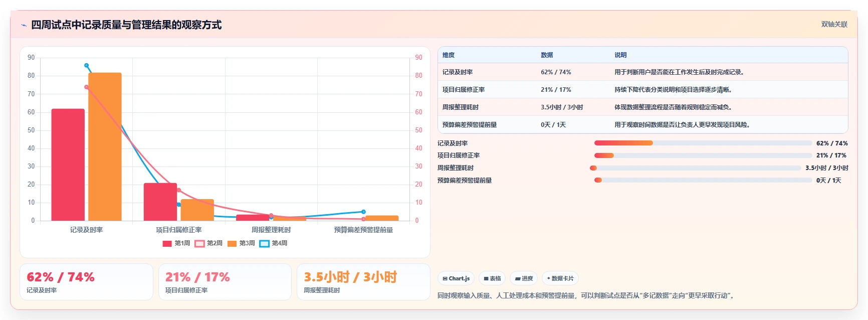
Task: Click the table data cell 0天 / 1天
Action: pos(553,125)
